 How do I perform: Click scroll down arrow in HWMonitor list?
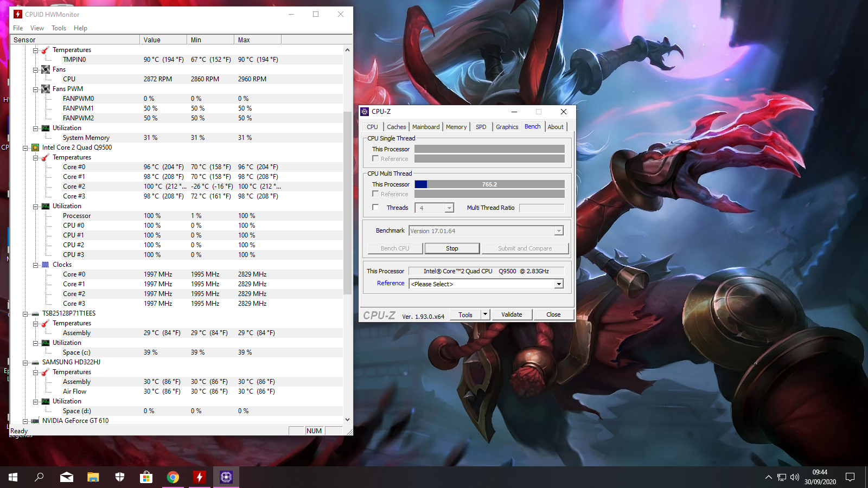click(x=348, y=420)
